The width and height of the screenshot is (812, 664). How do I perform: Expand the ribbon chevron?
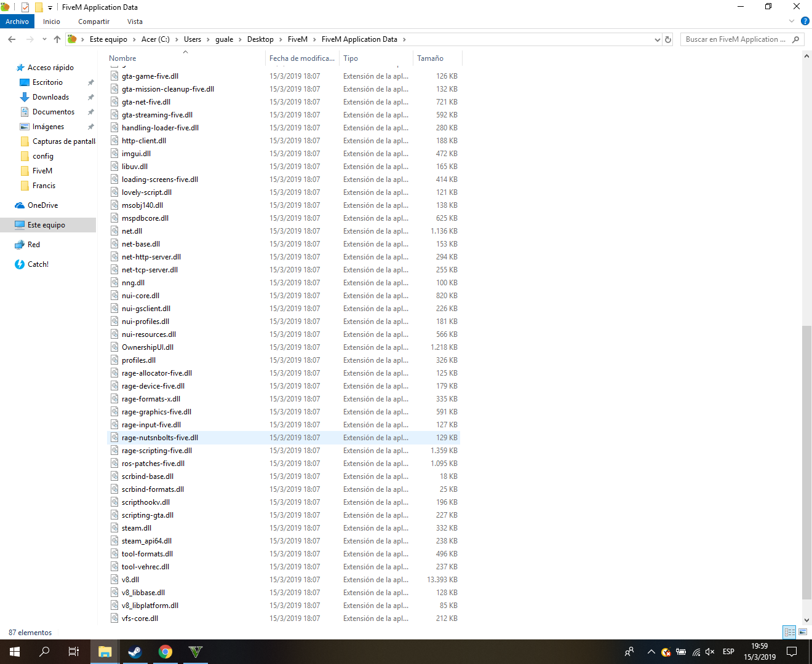(792, 22)
